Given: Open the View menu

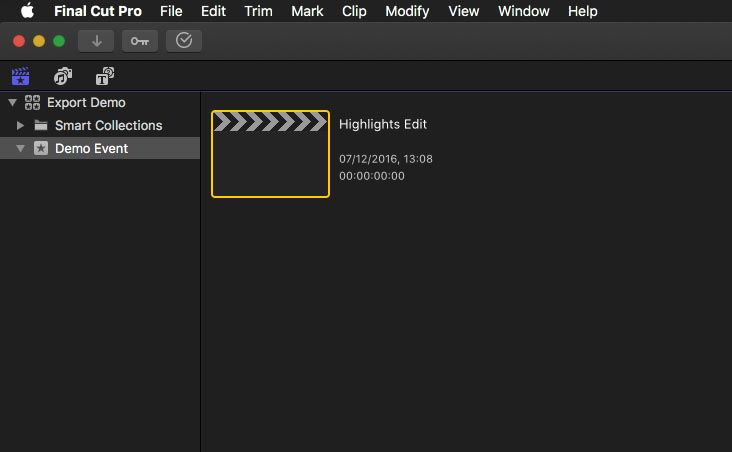Looking at the screenshot, I should pyautogui.click(x=464, y=11).
